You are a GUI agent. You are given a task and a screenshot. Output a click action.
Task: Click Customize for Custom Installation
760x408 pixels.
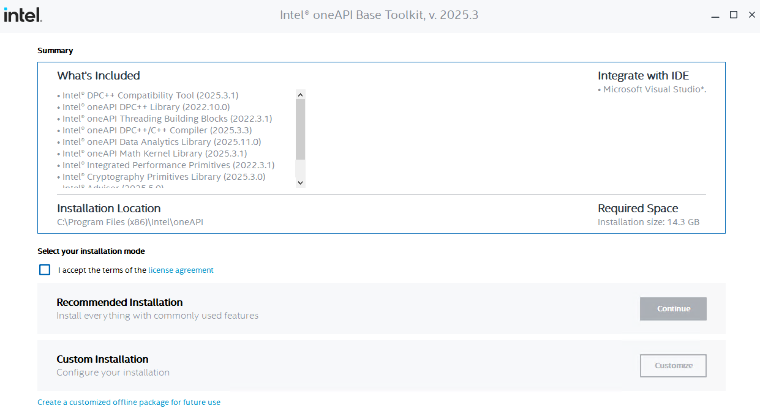point(673,365)
